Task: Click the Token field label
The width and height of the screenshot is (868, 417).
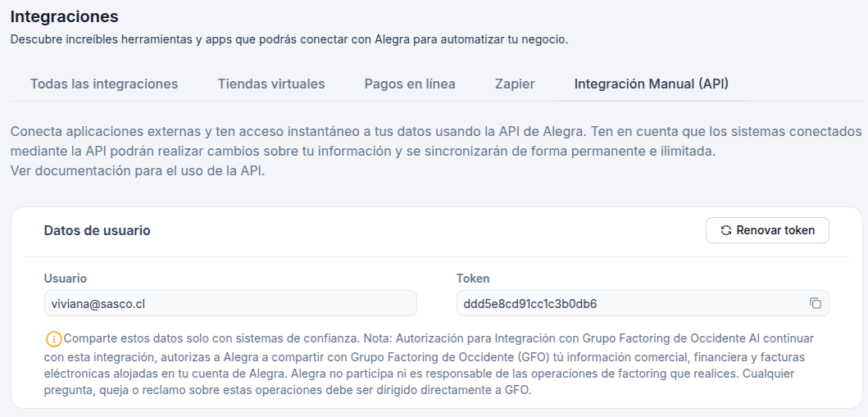Action: 473,279
